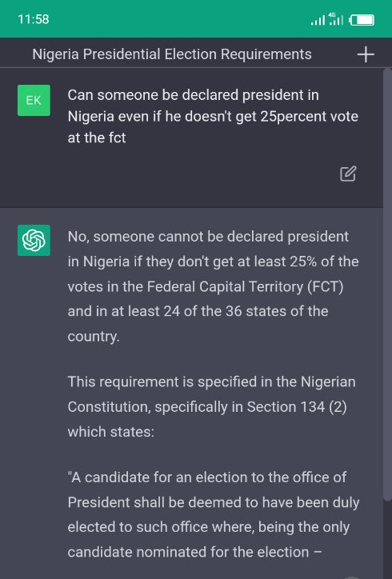Start a new chat with plus icon
The height and width of the screenshot is (579, 392).
(x=366, y=54)
